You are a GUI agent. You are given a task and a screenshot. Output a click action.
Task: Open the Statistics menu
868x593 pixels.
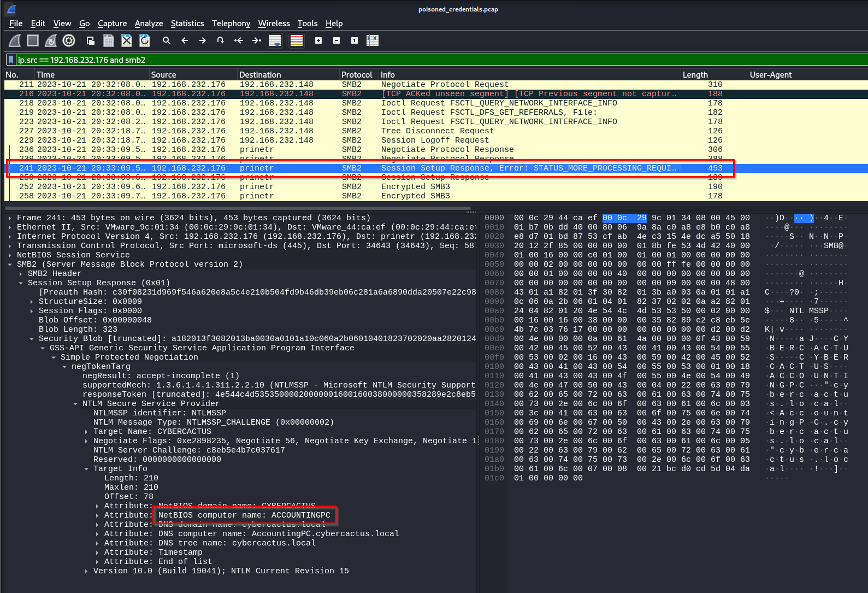click(x=187, y=24)
